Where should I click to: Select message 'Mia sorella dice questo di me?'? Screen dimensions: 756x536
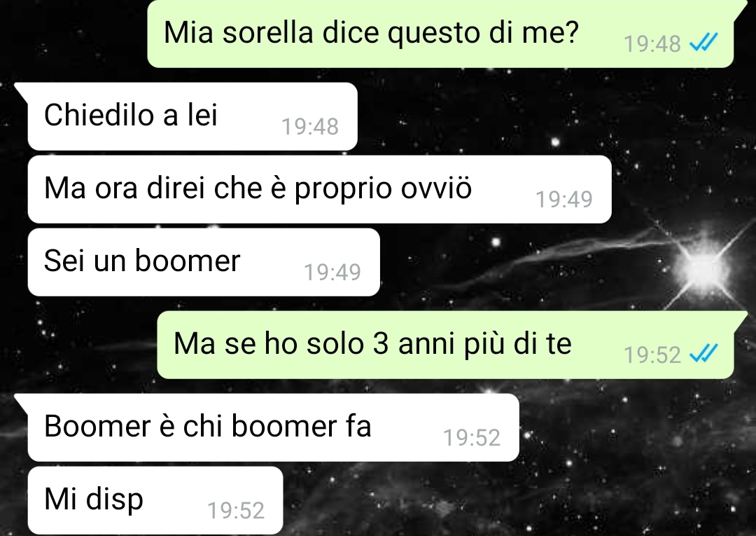click(440, 34)
